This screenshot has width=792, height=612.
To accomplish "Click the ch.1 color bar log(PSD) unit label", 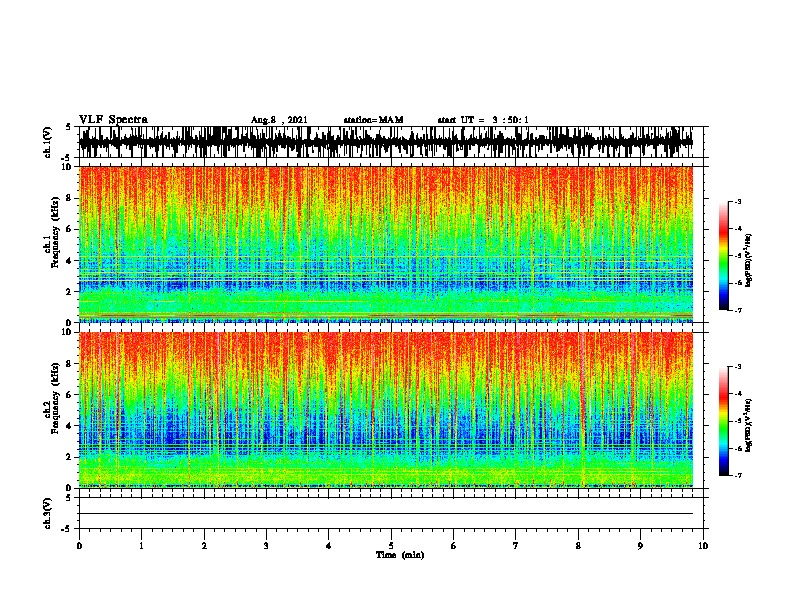I will click(x=748, y=261).
